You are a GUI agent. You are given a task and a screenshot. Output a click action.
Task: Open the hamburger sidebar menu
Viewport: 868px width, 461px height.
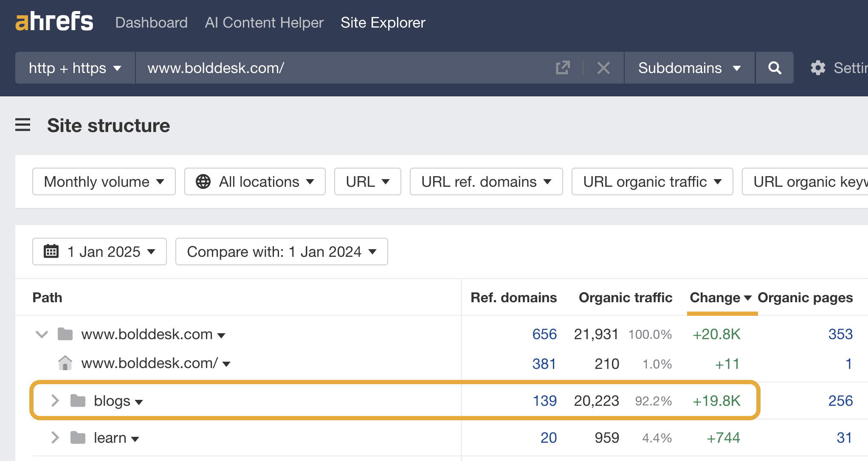23,125
